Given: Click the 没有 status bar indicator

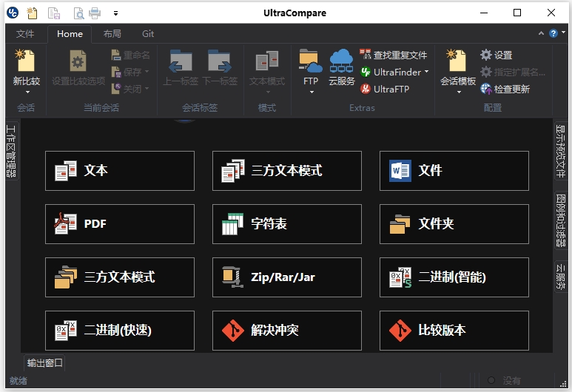Looking at the screenshot, I should [511, 381].
